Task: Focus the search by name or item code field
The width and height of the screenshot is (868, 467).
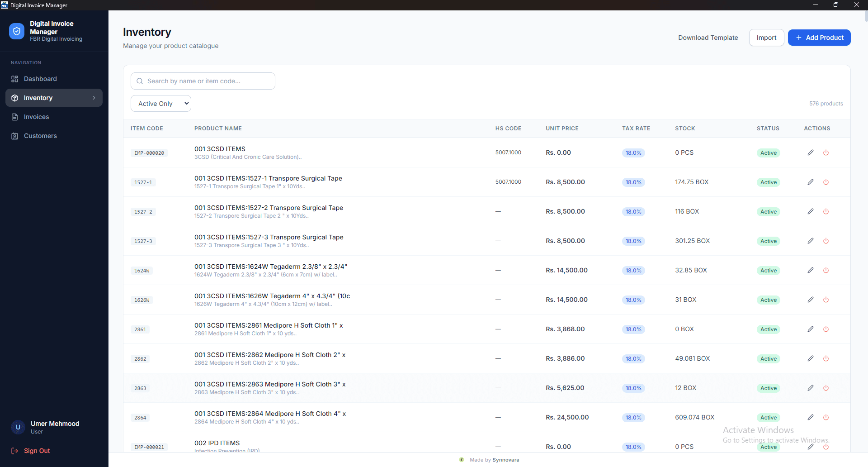Action: 203,81
